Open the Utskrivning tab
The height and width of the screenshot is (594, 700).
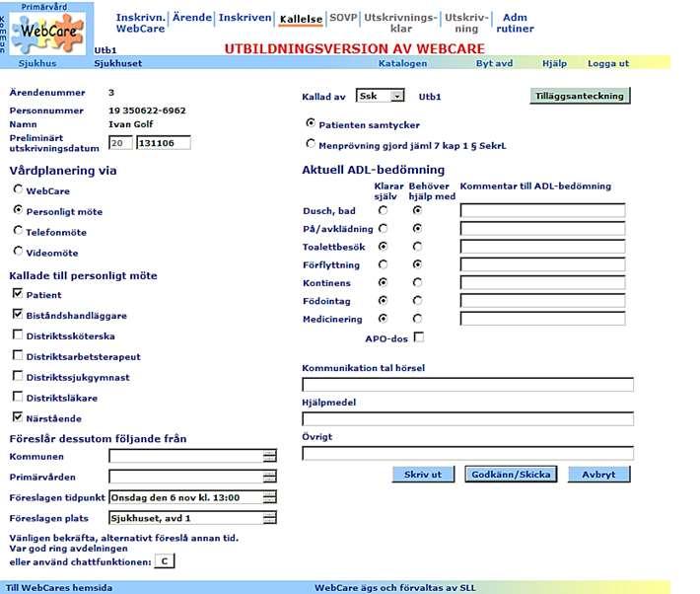466,23
